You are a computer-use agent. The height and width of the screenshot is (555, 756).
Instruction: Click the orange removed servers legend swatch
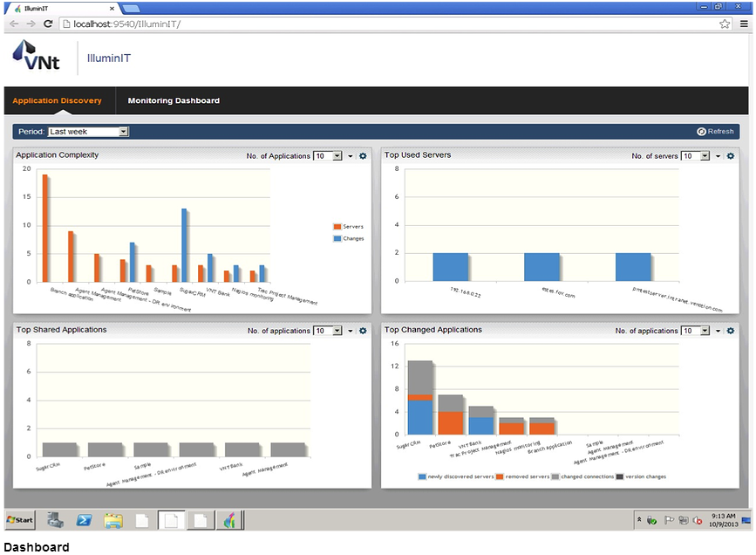(x=501, y=476)
